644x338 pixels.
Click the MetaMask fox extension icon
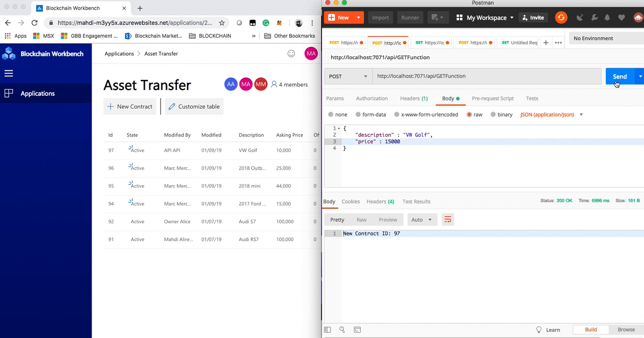click(280, 23)
